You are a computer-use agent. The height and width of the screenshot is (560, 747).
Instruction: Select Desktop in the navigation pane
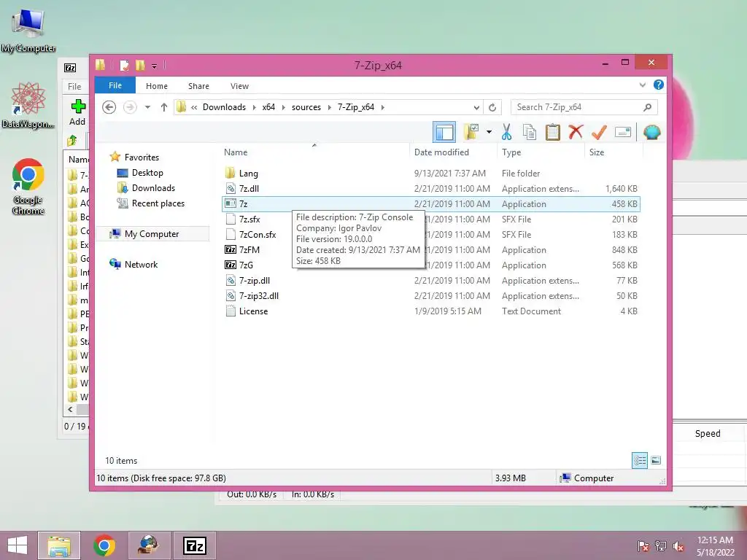[147, 172]
